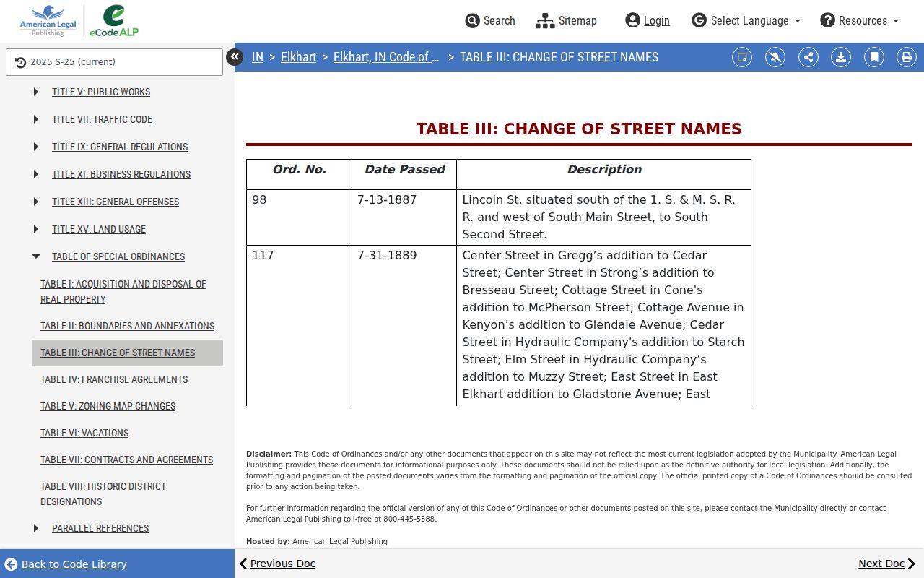Click the American Legal Publishing logo
The height and width of the screenshot is (578, 924).
point(48,21)
